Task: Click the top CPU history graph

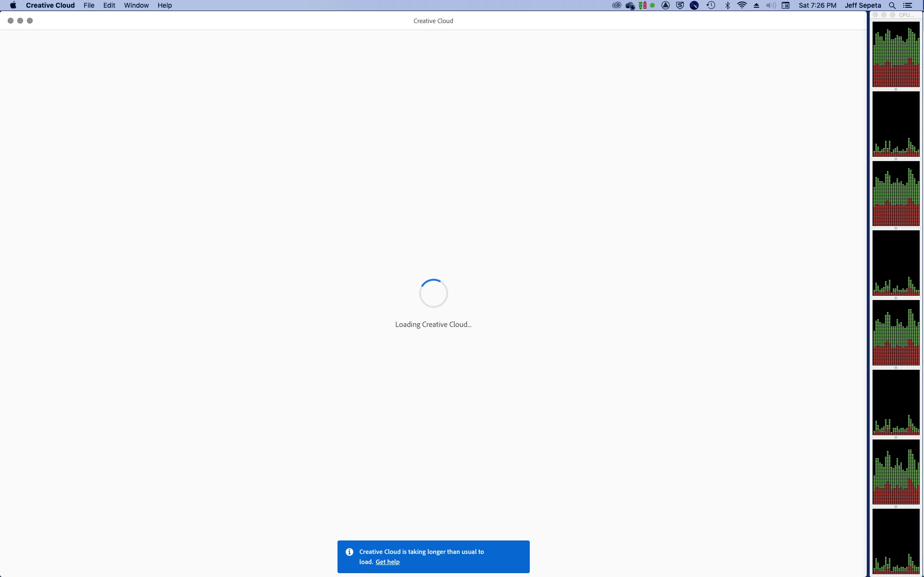Action: (x=896, y=54)
